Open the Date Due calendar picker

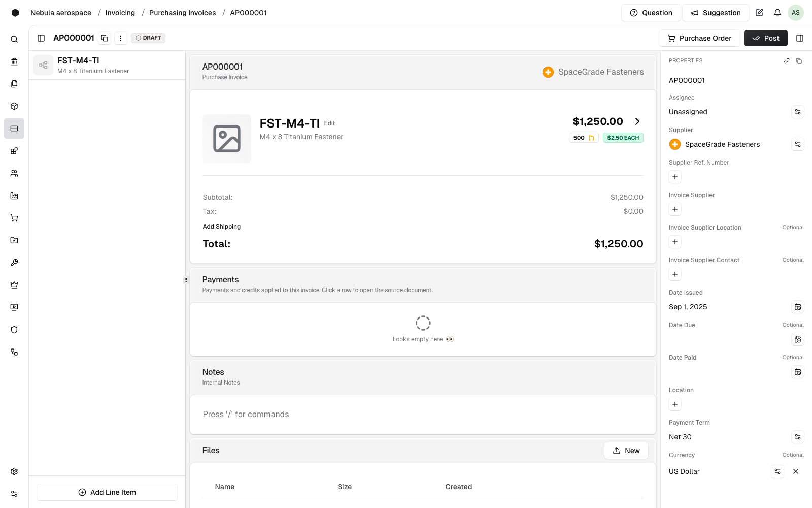point(798,339)
